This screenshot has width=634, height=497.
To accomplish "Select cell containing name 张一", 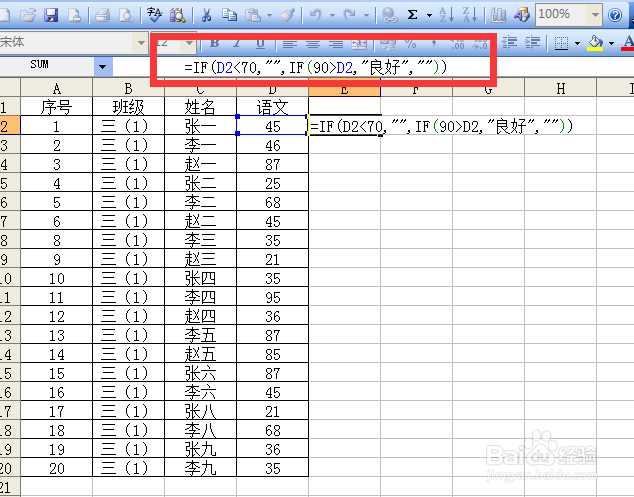I will [200, 126].
